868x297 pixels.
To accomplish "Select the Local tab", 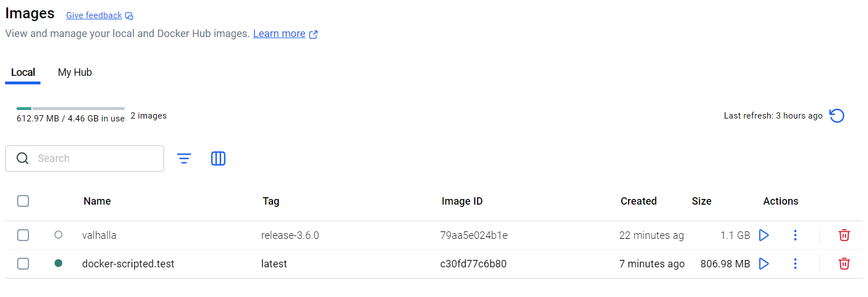I will tap(23, 72).
